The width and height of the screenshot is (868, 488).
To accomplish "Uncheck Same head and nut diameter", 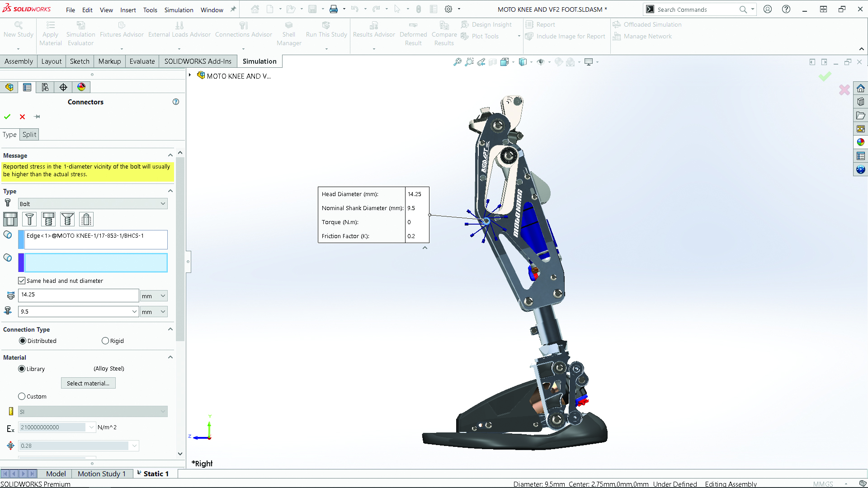I will [x=22, y=281].
